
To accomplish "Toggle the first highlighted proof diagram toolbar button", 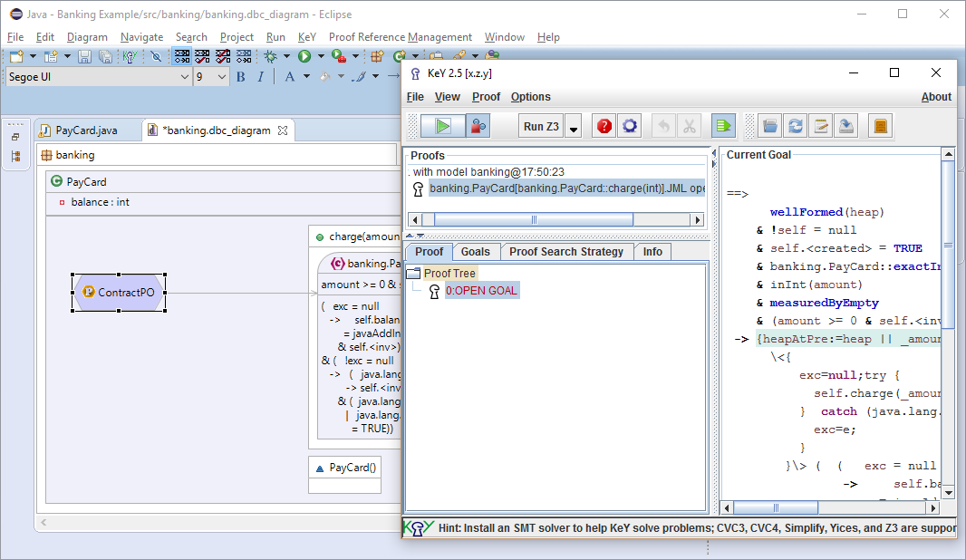I will point(182,57).
